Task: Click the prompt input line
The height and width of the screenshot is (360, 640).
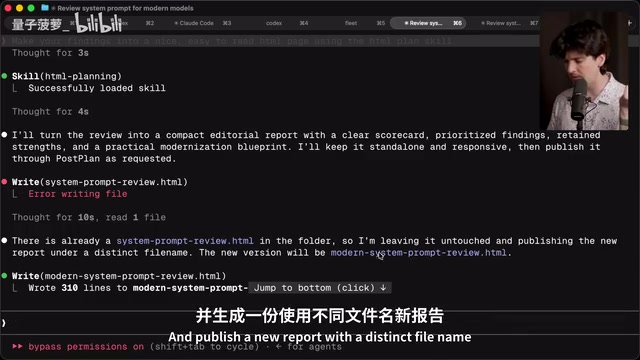Action: point(320,323)
